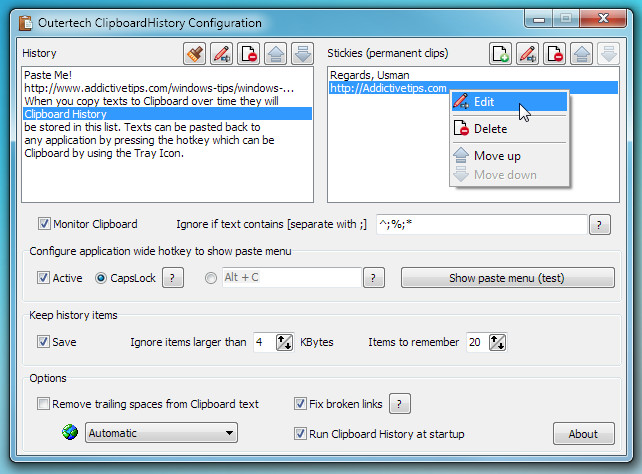This screenshot has width=642, height=474.
Task: Click help button next to CapsLock
Action: [x=173, y=278]
